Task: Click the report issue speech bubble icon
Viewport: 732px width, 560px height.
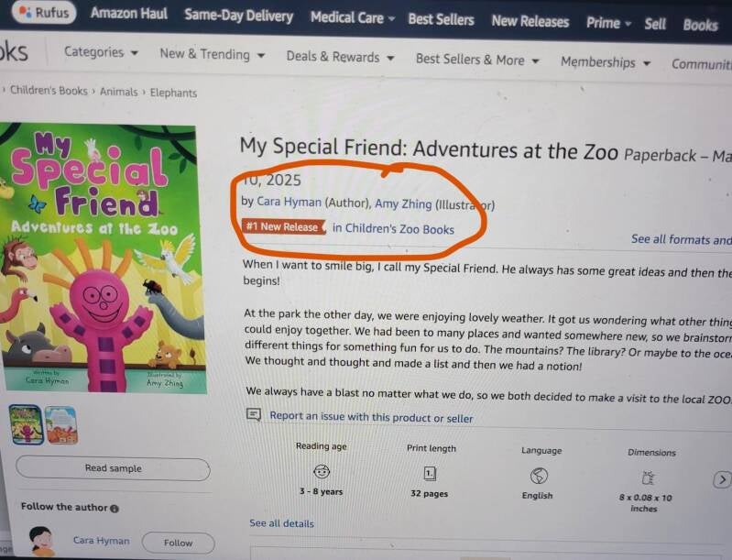Action: coord(255,415)
